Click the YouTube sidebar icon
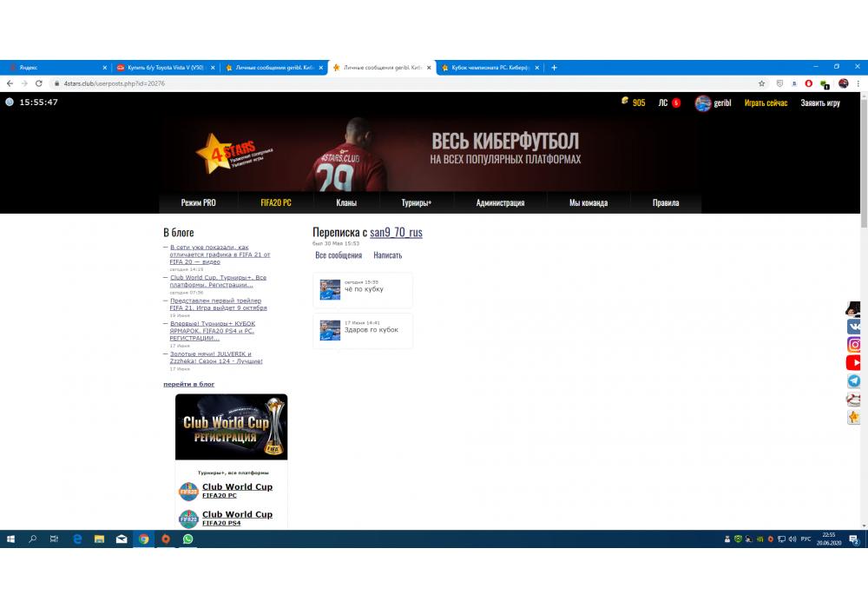Screen dimensions: 868x608 tap(854, 363)
